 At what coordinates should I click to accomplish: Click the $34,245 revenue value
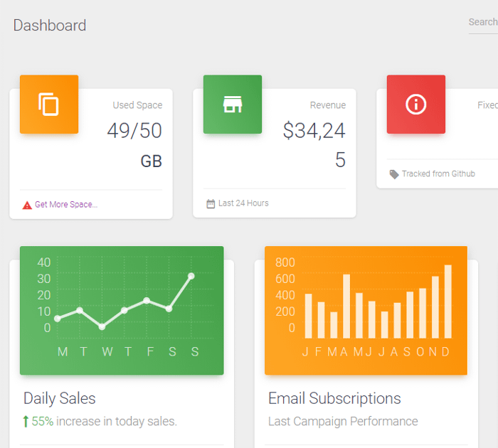pos(314,144)
